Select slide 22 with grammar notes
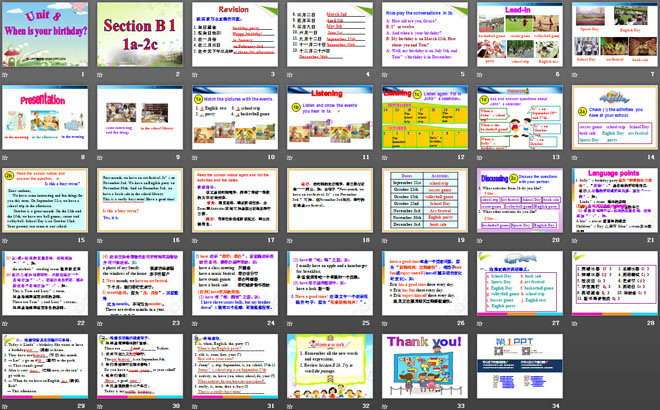660x410 pixels. click(45, 283)
